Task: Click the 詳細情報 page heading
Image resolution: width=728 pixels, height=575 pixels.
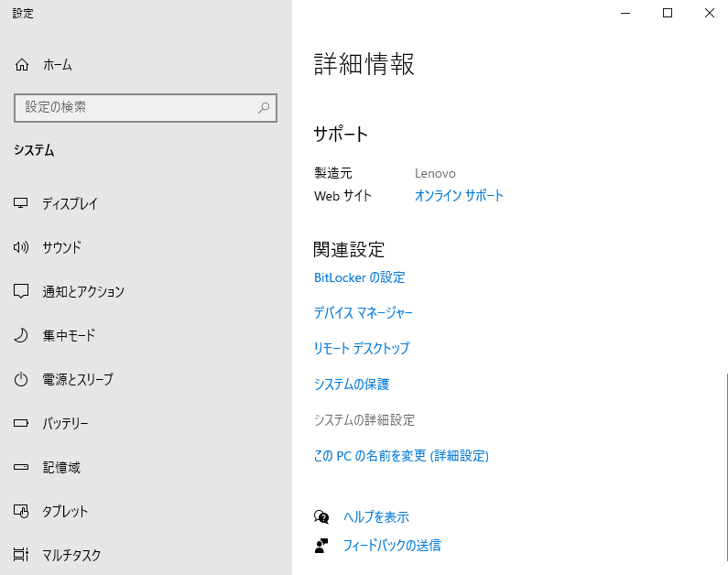Action: [x=364, y=64]
